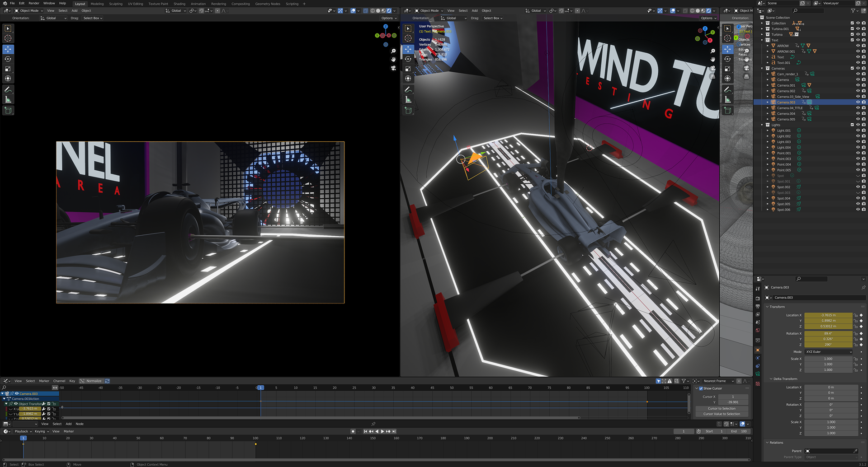This screenshot has width=868, height=467.
Task: Select the Annotate tool in left viewport
Action: click(8, 89)
